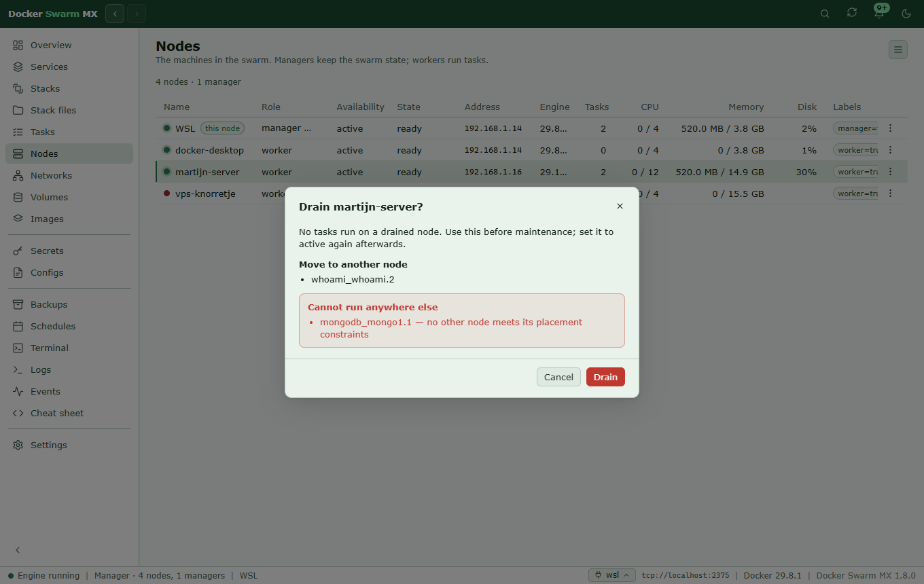Image resolution: width=924 pixels, height=584 pixels.
Task: Open Stack files in the sidebar
Action: [69, 110]
